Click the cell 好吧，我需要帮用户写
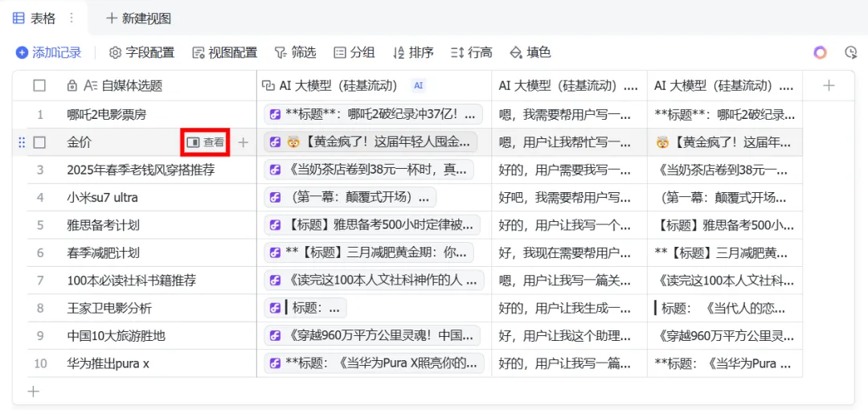This screenshot has width=868, height=410. click(x=569, y=198)
